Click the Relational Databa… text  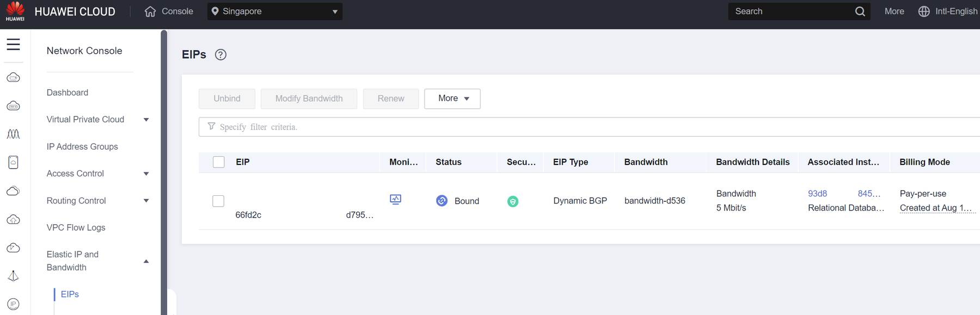(x=846, y=208)
